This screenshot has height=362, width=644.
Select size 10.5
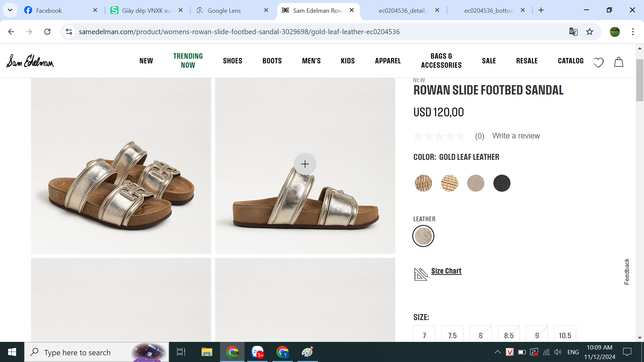(565, 335)
